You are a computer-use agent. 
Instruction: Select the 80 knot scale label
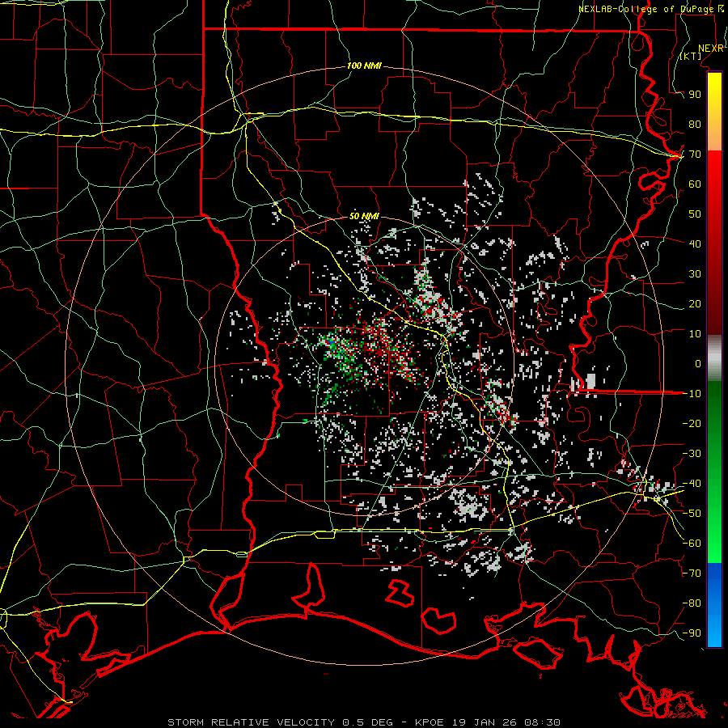[x=695, y=125]
